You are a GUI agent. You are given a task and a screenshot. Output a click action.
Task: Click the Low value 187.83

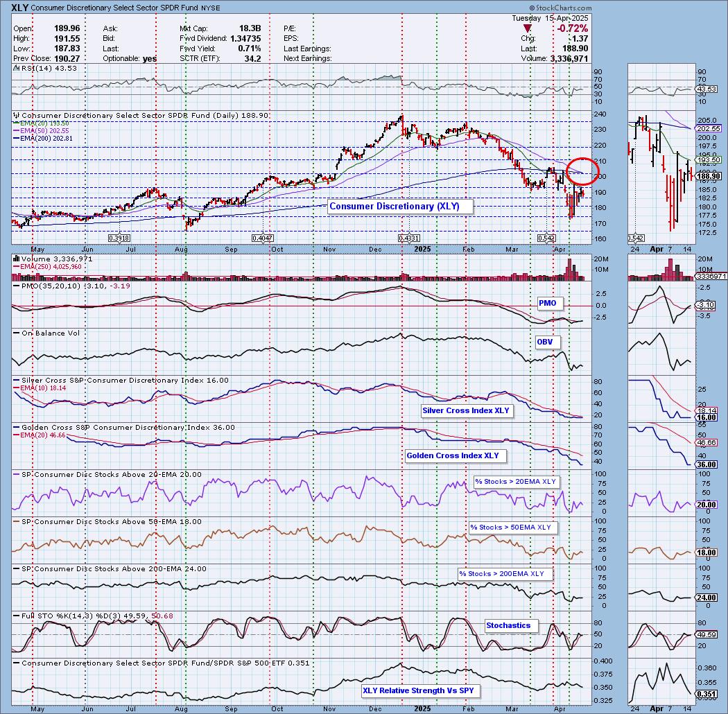click(x=67, y=49)
